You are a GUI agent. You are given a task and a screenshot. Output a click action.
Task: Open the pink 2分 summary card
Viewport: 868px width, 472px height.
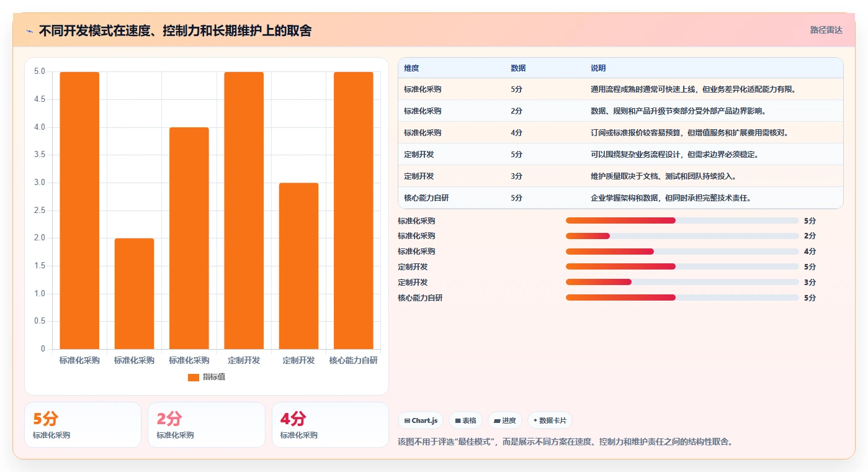coord(206,425)
